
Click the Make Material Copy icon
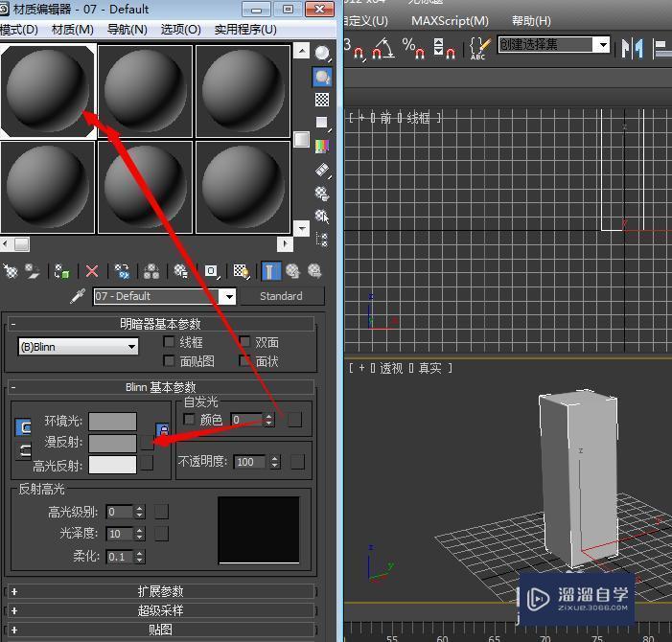(122, 271)
